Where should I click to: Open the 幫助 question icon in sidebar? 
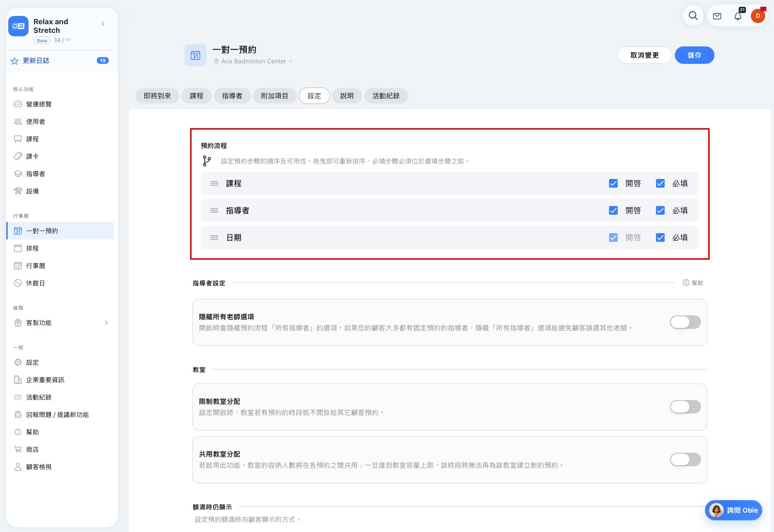tap(18, 432)
